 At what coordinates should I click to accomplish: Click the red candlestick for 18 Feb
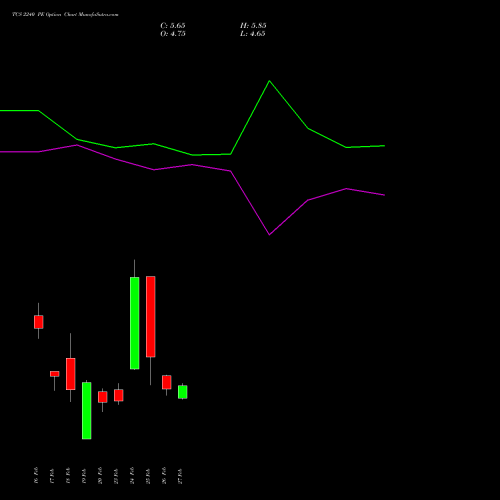(x=71, y=374)
